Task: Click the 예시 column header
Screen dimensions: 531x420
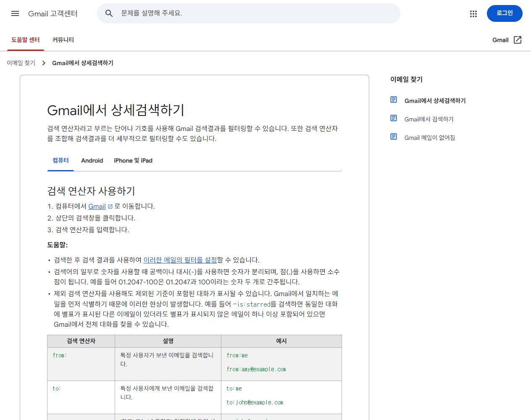Action: (x=281, y=341)
